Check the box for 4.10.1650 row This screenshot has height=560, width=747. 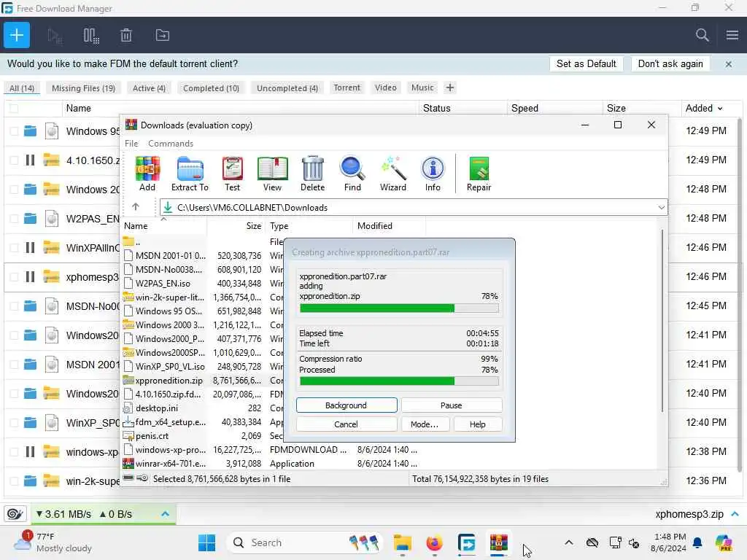coord(14,160)
